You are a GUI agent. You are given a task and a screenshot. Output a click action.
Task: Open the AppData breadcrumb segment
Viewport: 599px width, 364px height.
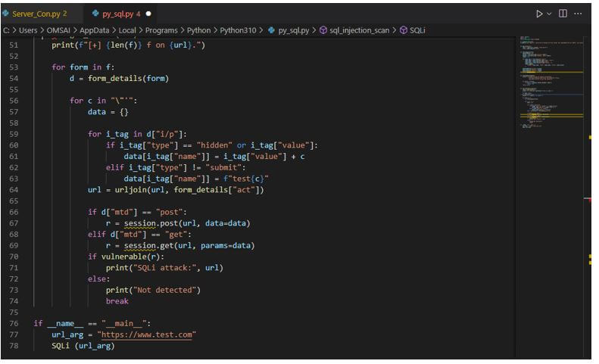pos(95,30)
